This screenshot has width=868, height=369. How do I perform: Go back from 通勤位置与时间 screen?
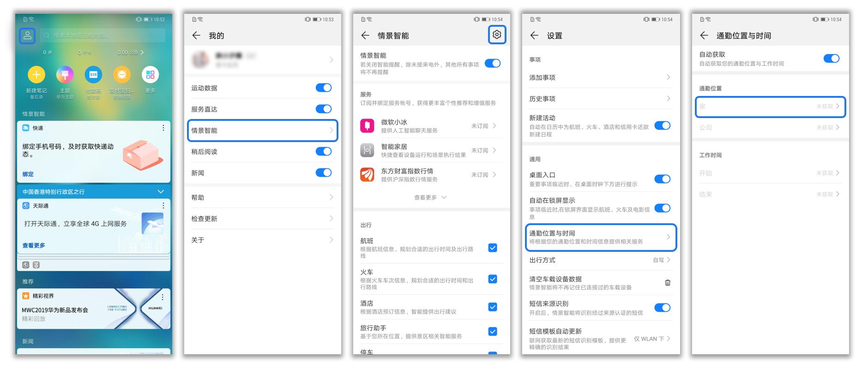[704, 36]
